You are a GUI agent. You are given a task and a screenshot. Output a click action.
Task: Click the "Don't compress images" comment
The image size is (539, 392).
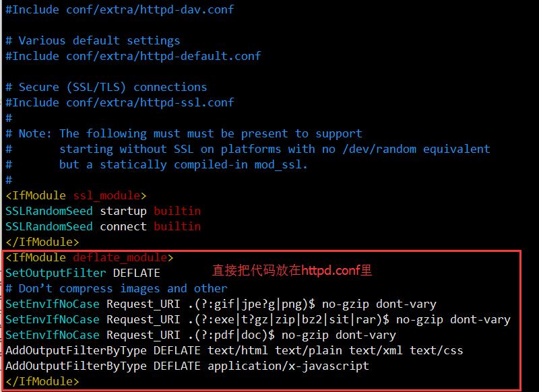coord(116,288)
